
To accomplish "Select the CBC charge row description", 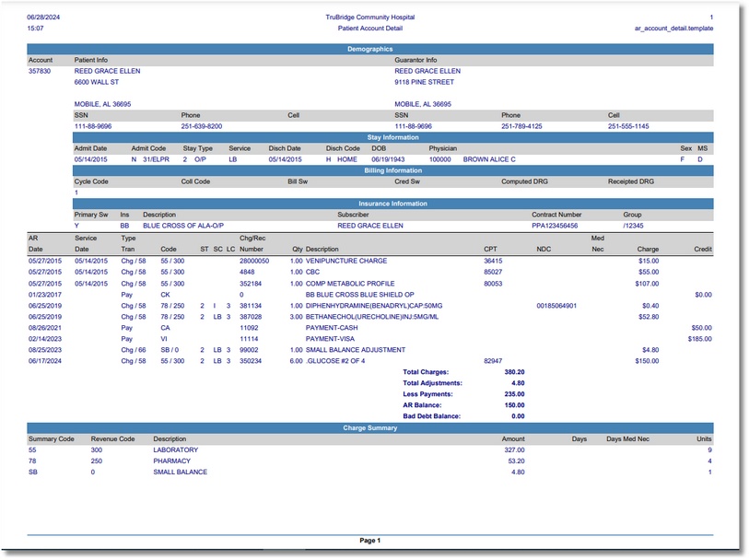I will pos(312,272).
